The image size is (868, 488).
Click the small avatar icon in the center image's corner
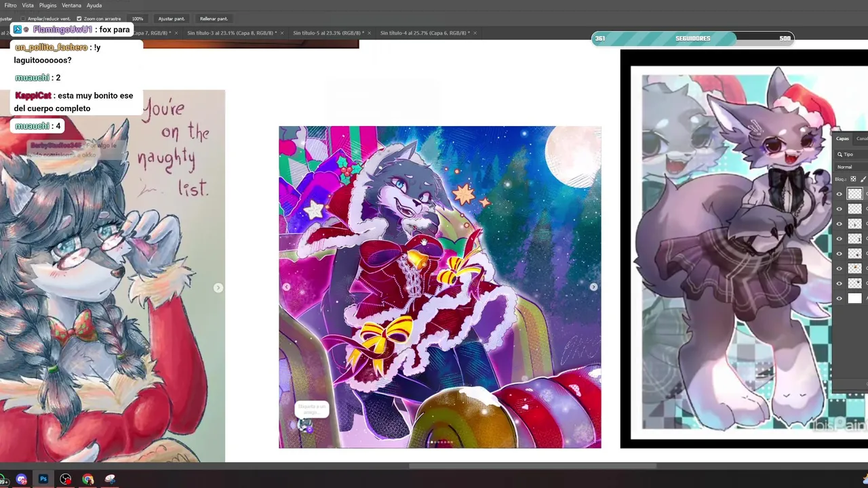point(305,426)
